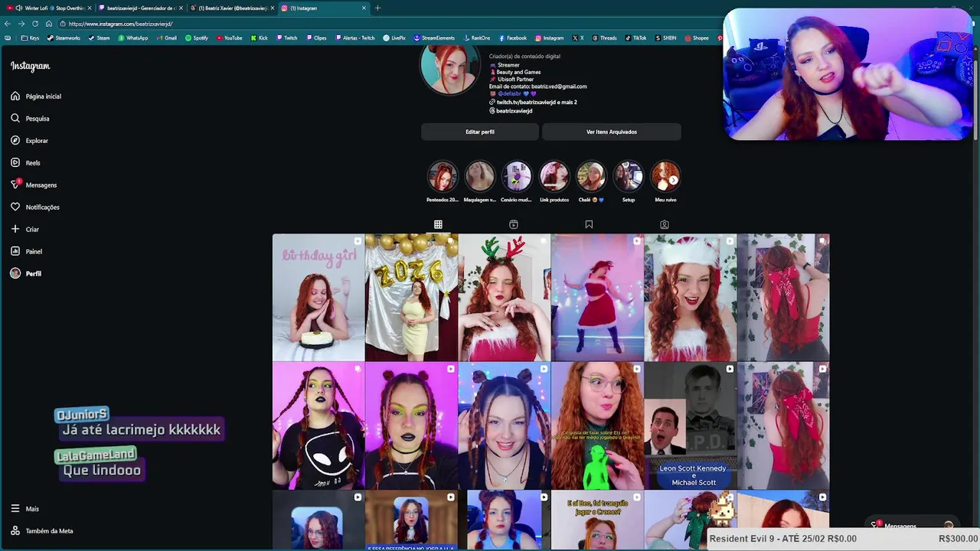
Task: Open the LivePix bookmark
Action: 395,37
